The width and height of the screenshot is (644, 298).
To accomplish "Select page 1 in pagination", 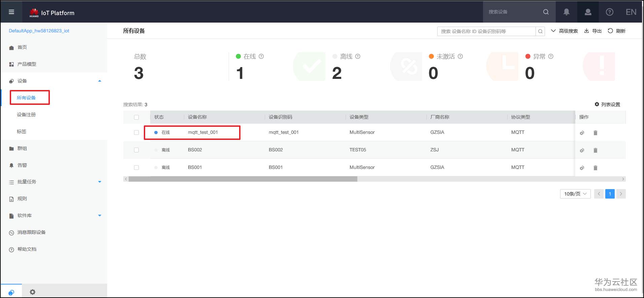I will (610, 194).
